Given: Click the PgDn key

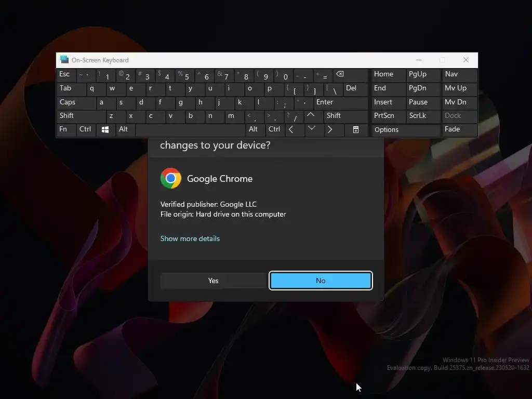Looking at the screenshot, I should (423, 88).
